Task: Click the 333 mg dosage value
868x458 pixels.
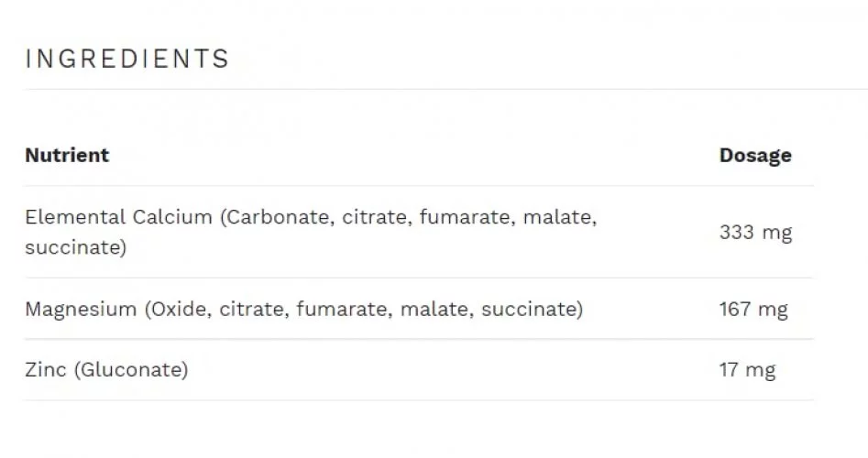Action: (x=755, y=233)
